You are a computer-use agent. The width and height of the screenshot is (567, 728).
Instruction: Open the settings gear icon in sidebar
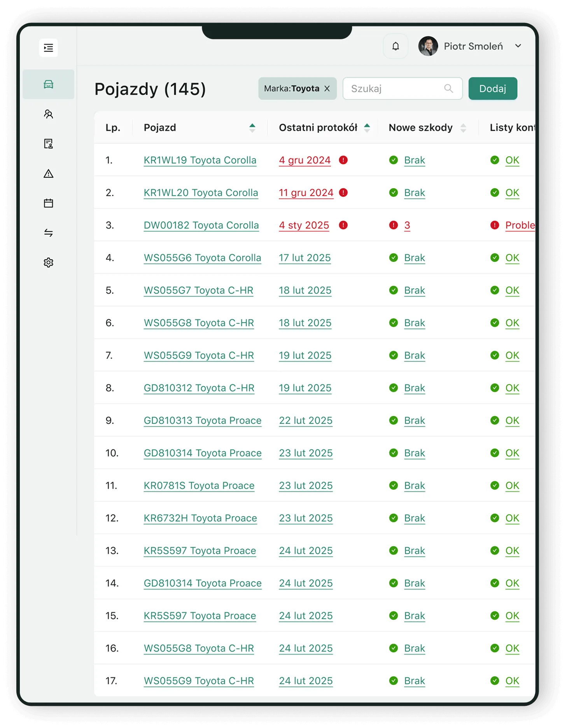[49, 262]
